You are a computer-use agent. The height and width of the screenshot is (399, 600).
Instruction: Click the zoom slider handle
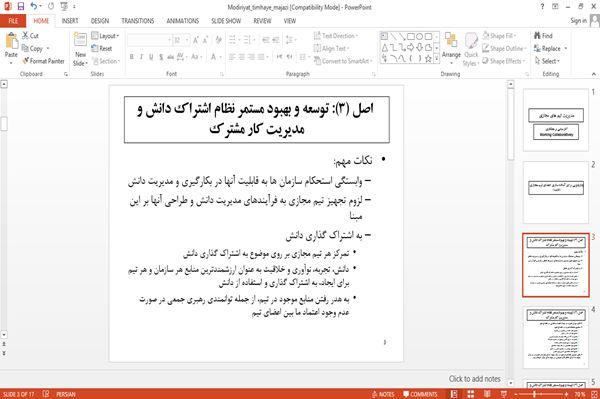535,394
